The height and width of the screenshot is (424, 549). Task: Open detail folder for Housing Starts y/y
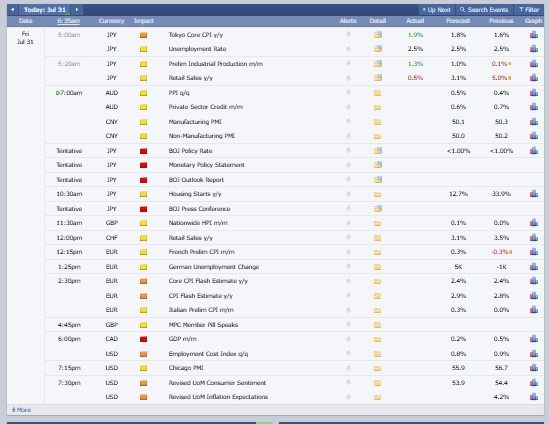pyautogui.click(x=377, y=194)
